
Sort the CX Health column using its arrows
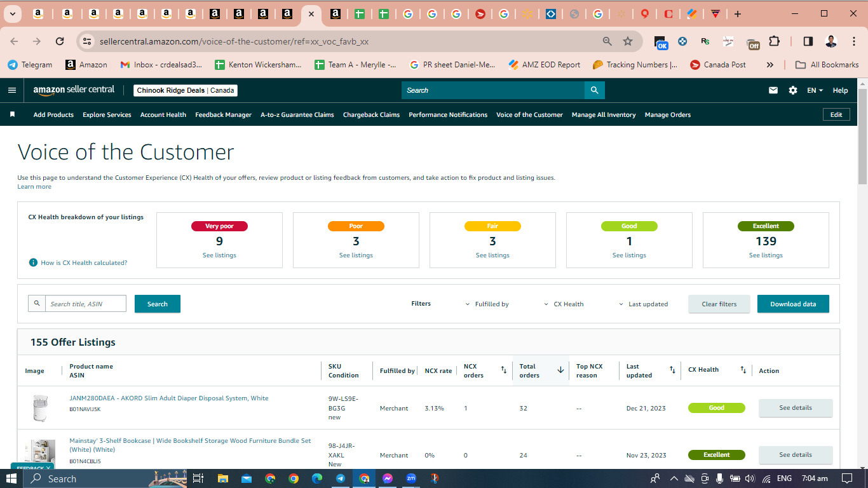pos(743,370)
